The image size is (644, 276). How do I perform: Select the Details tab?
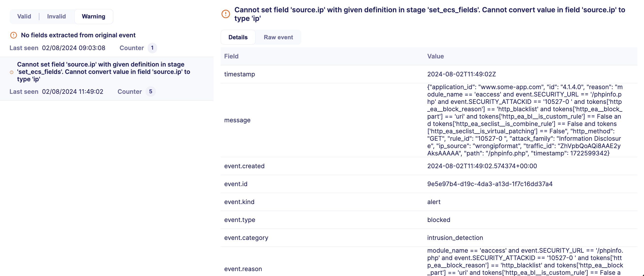click(x=238, y=37)
